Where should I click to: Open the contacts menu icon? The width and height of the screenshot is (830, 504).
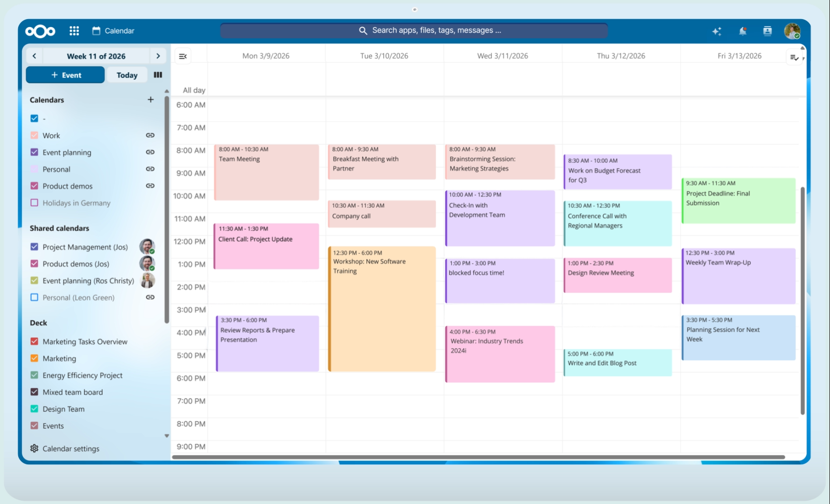tap(767, 31)
